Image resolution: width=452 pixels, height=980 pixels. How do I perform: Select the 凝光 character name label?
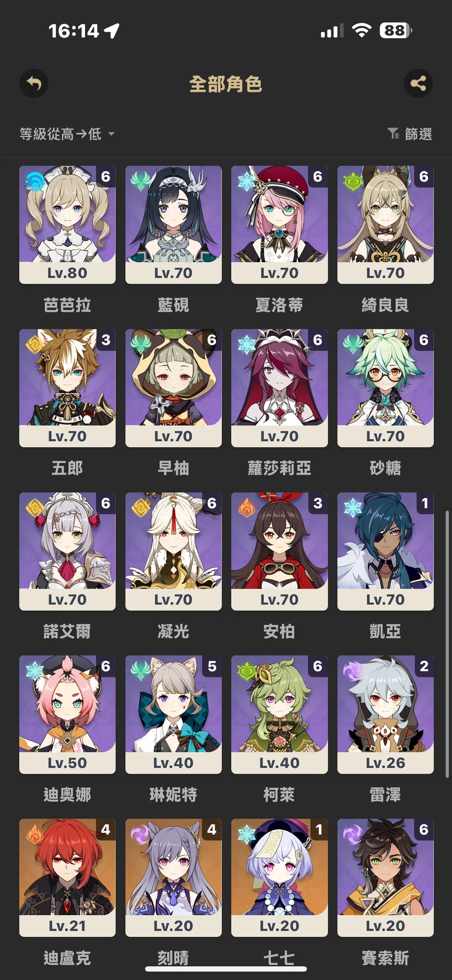tap(173, 631)
